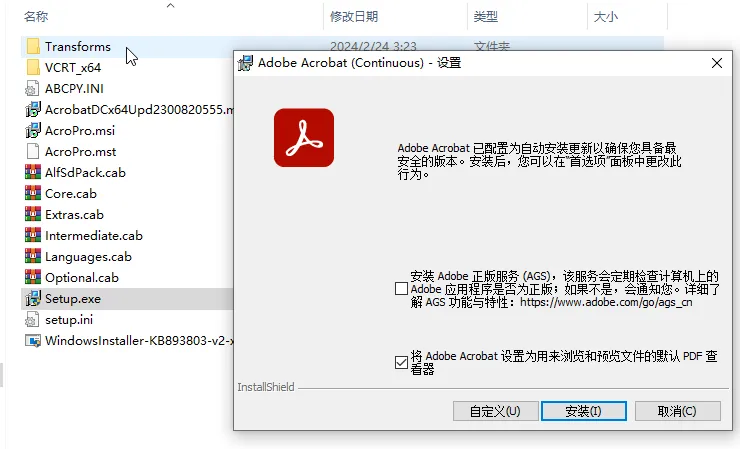The height and width of the screenshot is (449, 740).
Task: Click the 自定义(U) customize button
Action: click(496, 411)
